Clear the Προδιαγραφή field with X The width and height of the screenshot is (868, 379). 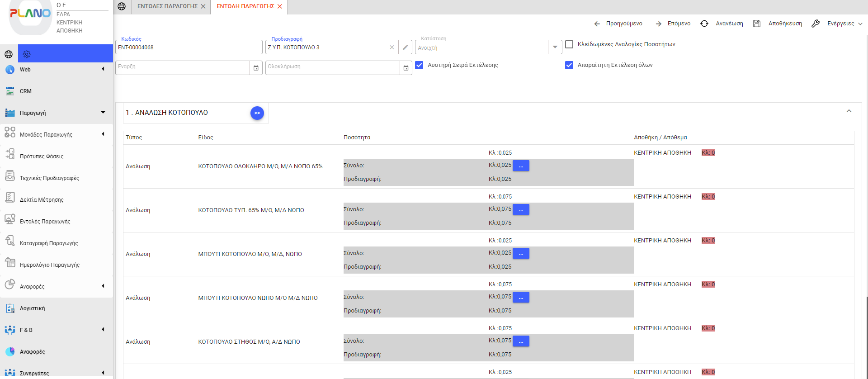point(392,47)
